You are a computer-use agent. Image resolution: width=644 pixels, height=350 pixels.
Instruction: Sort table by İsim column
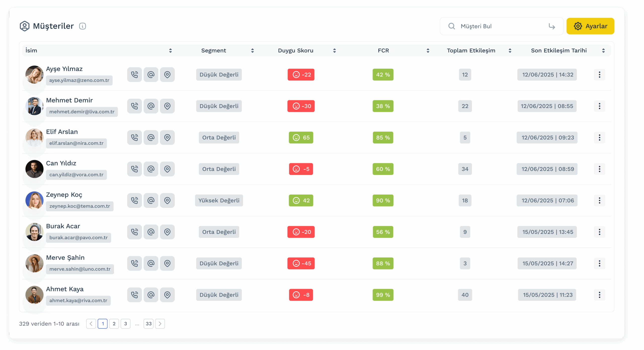tap(170, 51)
